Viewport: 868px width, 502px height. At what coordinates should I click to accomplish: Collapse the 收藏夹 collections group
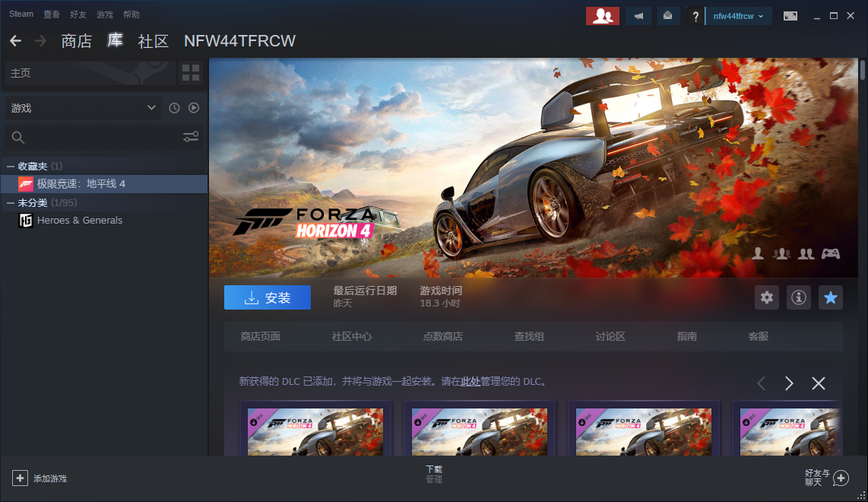(x=9, y=166)
